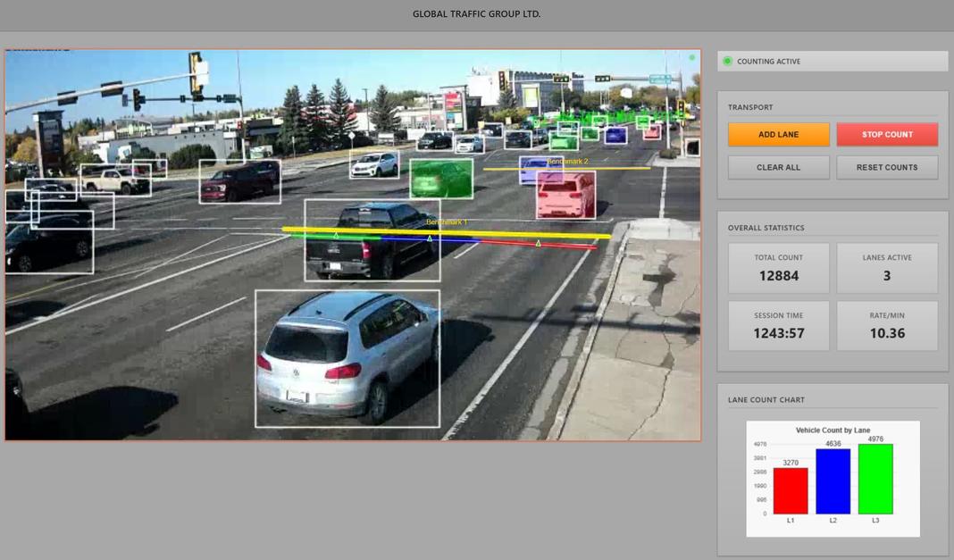
Task: Click the green COUNTING ACTIVE status indicator dot
Action: tap(727, 61)
